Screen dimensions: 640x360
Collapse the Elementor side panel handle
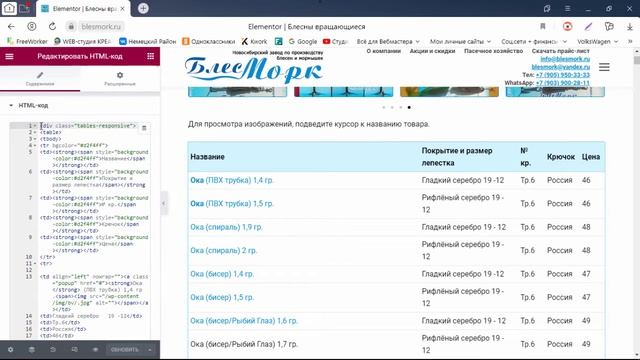click(164, 203)
